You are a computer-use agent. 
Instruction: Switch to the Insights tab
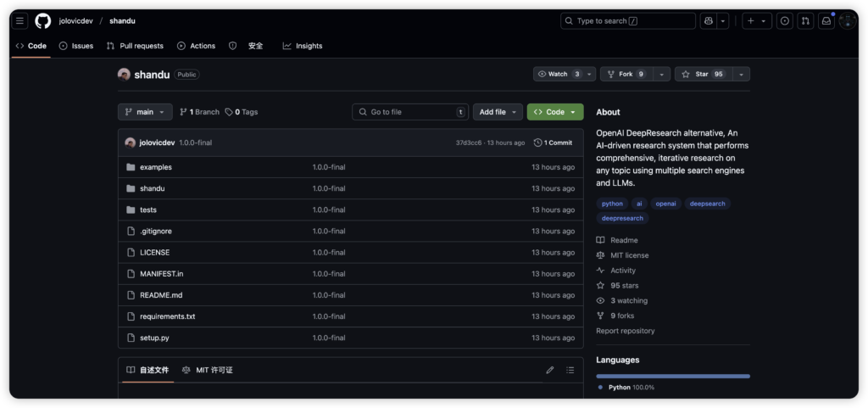(303, 46)
